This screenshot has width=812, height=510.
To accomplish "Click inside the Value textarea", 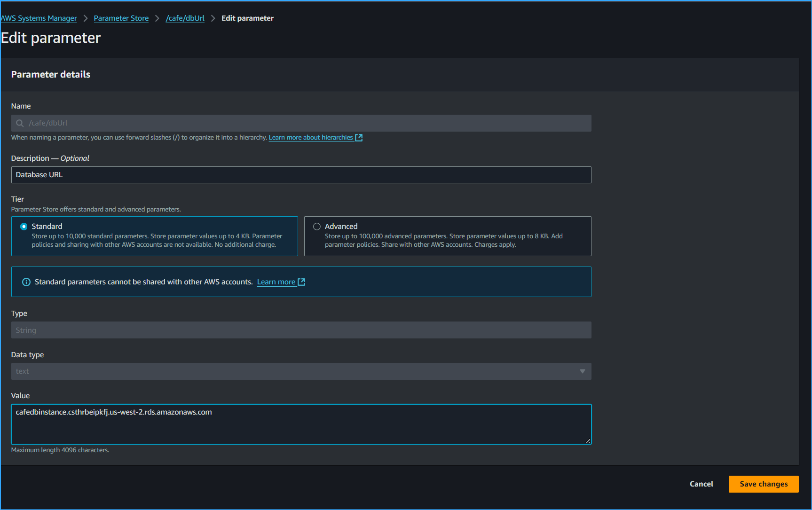I will click(301, 423).
